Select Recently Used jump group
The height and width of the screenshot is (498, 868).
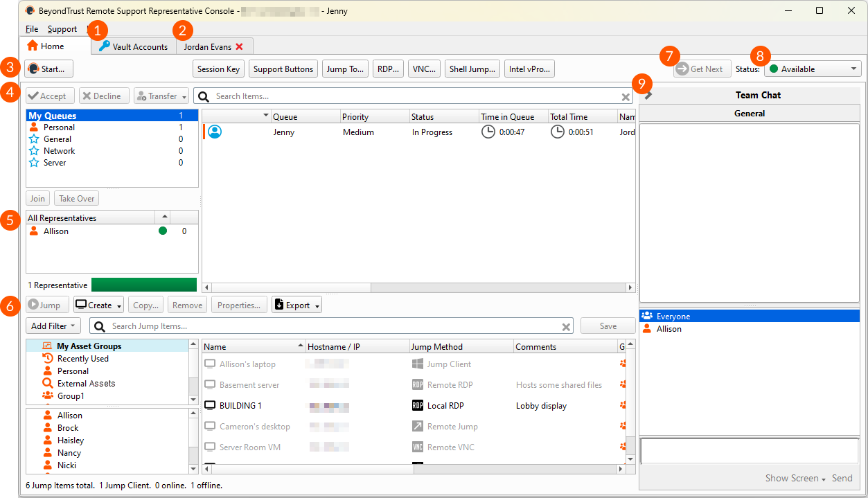tap(107, 358)
